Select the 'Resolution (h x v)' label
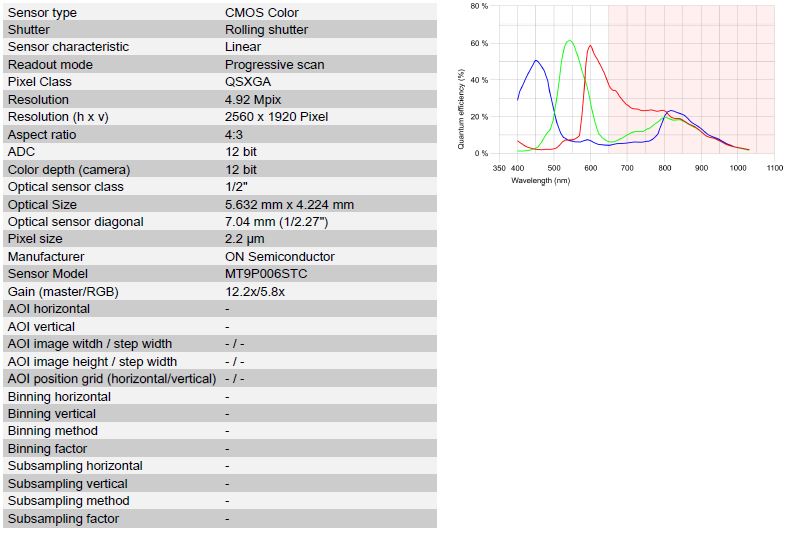The width and height of the screenshot is (786, 545). click(x=58, y=117)
